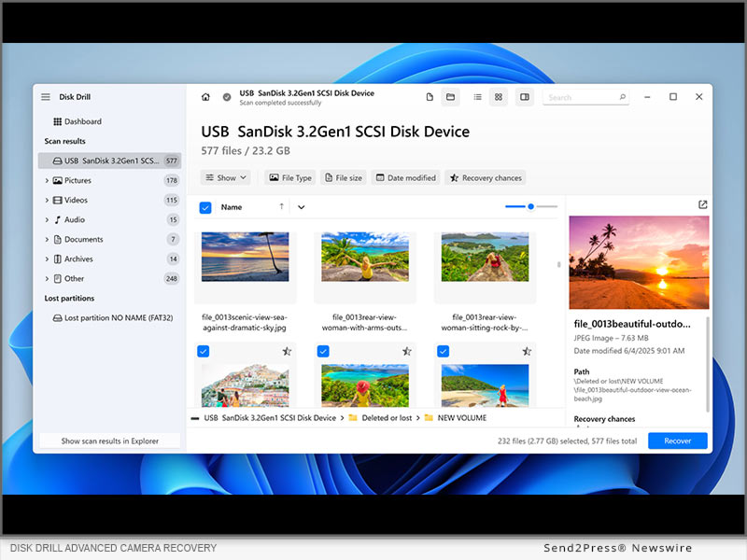The image size is (747, 560).
Task: Select the list view layout icon
Action: pos(478,97)
